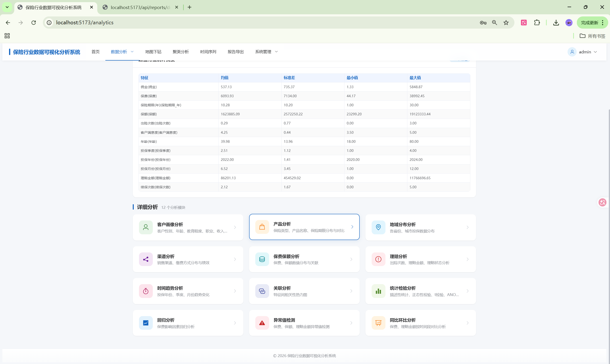The height and width of the screenshot is (364, 610).
Task: Click the product analysis shopping bag icon
Action: pos(262,227)
